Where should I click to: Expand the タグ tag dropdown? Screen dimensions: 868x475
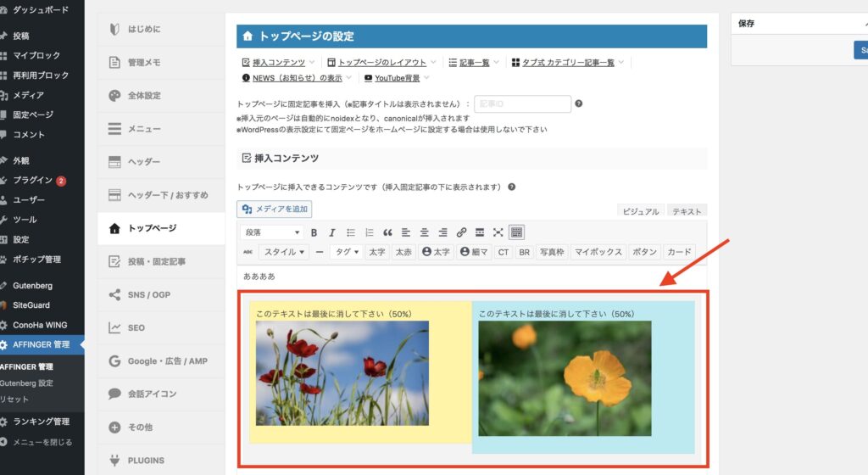click(347, 252)
